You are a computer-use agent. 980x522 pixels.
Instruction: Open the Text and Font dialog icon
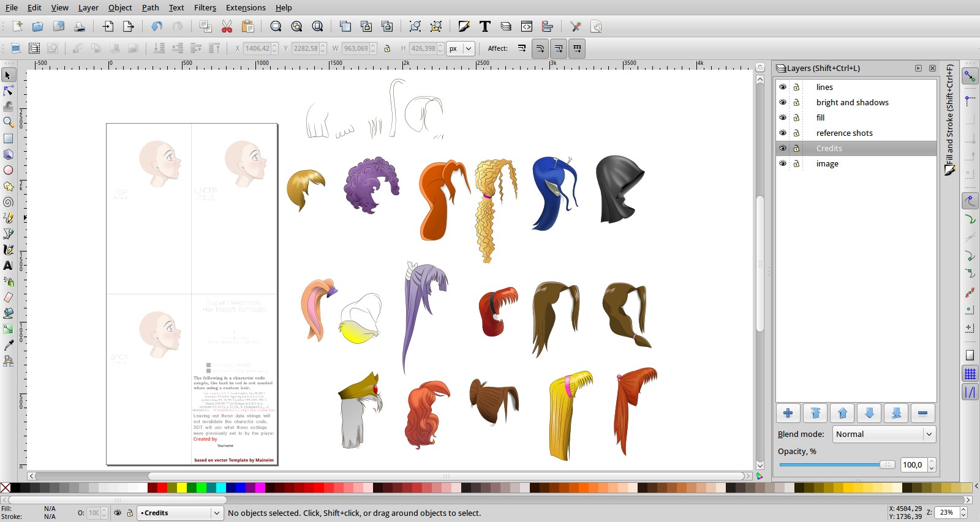(484, 26)
